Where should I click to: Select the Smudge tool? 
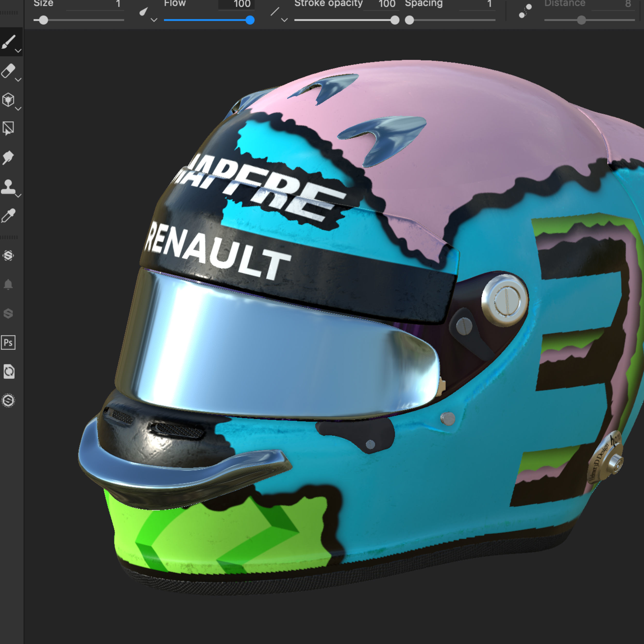click(x=8, y=157)
